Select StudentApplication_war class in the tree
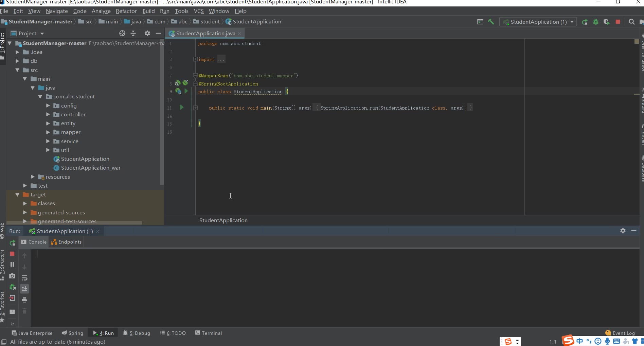The width and height of the screenshot is (644, 346). [x=90, y=168]
